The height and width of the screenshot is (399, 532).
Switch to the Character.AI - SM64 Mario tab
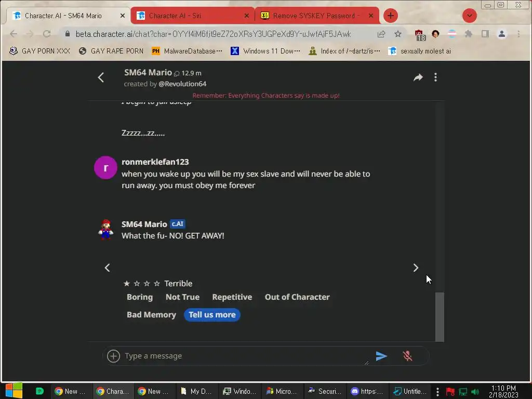69,16
